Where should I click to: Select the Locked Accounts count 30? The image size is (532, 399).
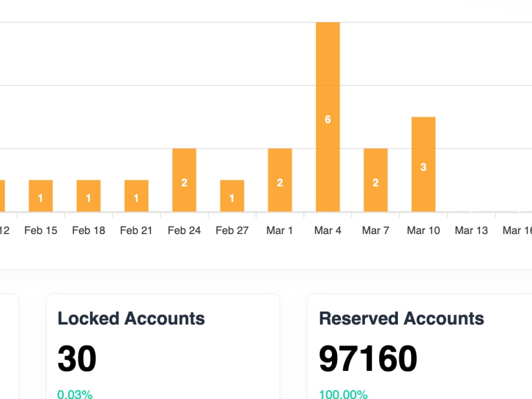click(x=78, y=358)
